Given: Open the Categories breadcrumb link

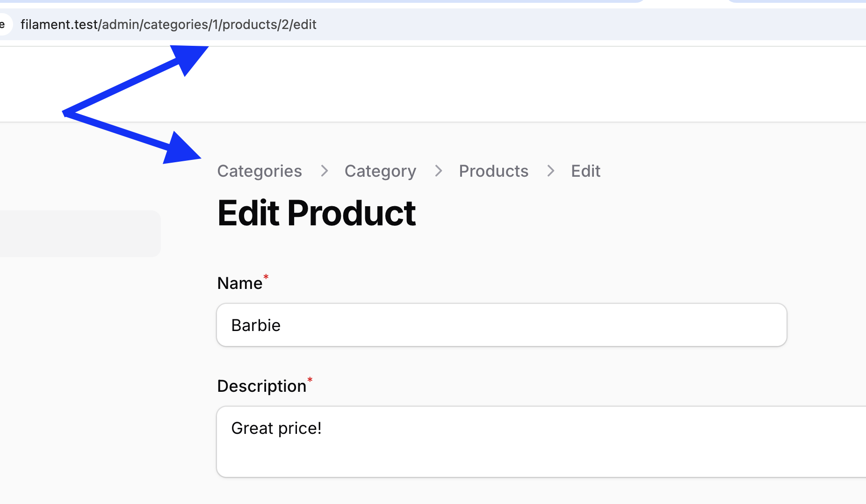Looking at the screenshot, I should [260, 171].
